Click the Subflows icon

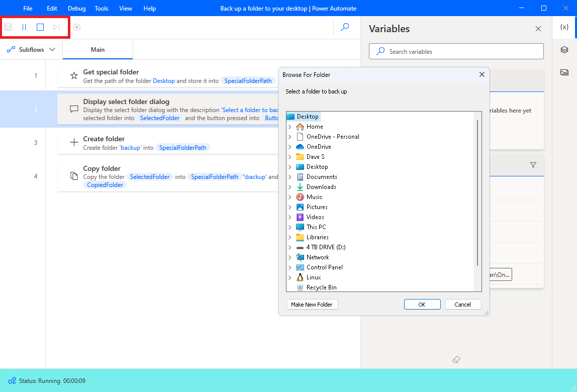coord(11,50)
